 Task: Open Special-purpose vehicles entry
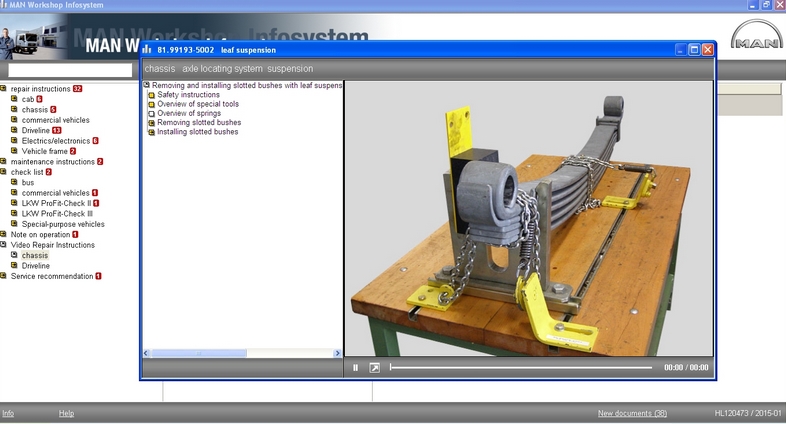coord(63,224)
